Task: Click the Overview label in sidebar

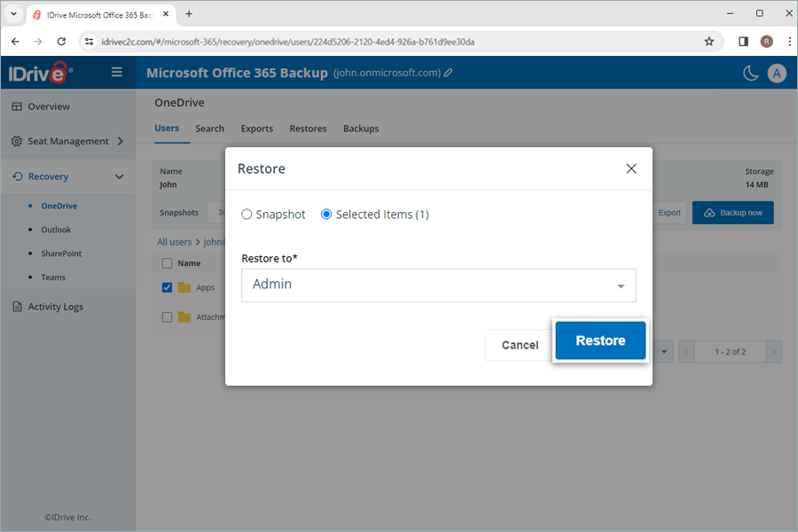Action: [x=49, y=106]
